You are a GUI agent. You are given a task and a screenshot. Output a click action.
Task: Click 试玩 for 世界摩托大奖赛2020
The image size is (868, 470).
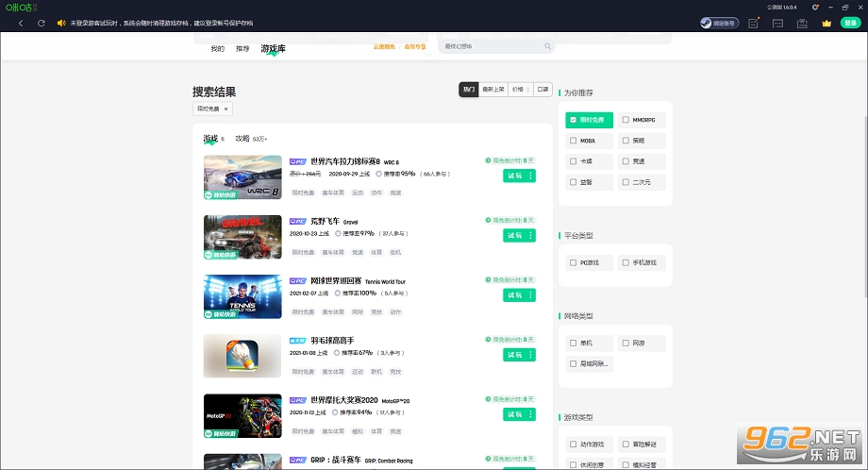click(x=515, y=414)
